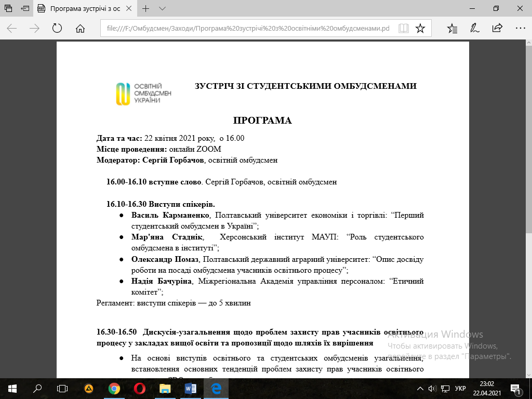Click the Регламент line about 5 хвилин
Screen dimensions: 532x399
pyautogui.click(x=174, y=303)
